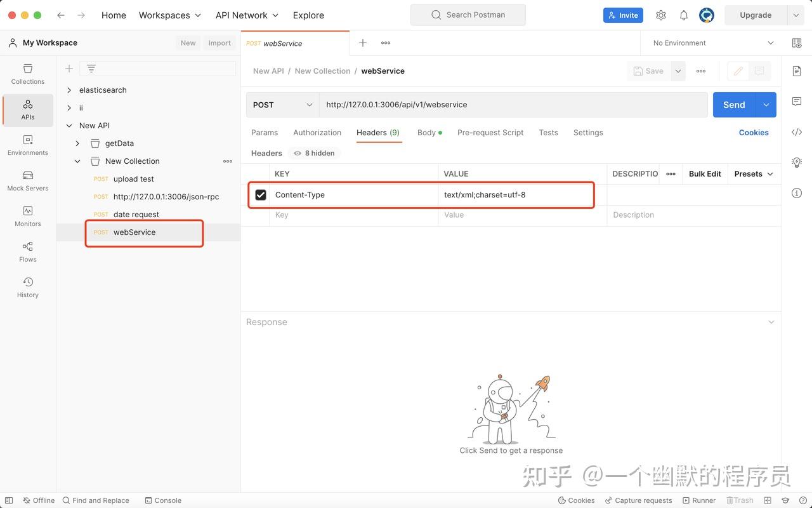Open the Mock Servers panel

27,181
